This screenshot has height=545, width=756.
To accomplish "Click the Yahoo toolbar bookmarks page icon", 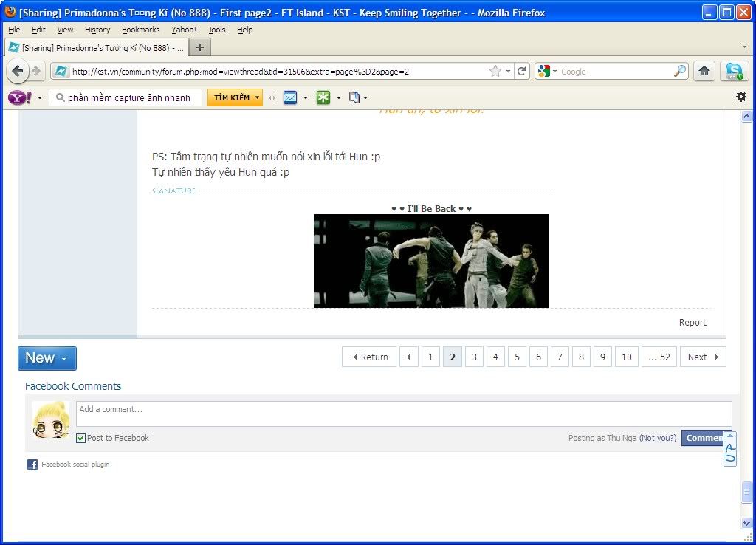I will 354,98.
